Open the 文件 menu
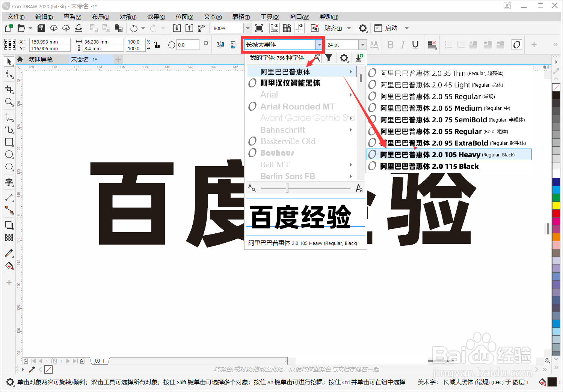Image resolution: width=563 pixels, height=392 pixels. (x=16, y=17)
